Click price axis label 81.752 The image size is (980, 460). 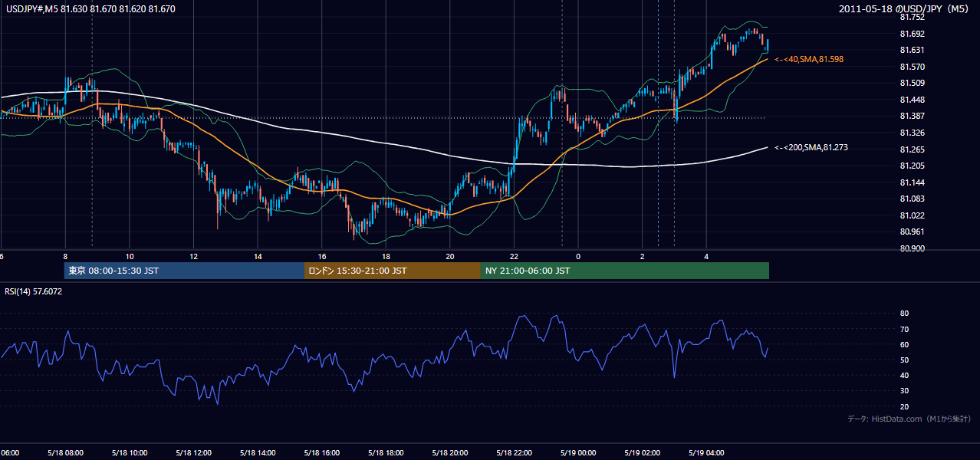pos(911,17)
